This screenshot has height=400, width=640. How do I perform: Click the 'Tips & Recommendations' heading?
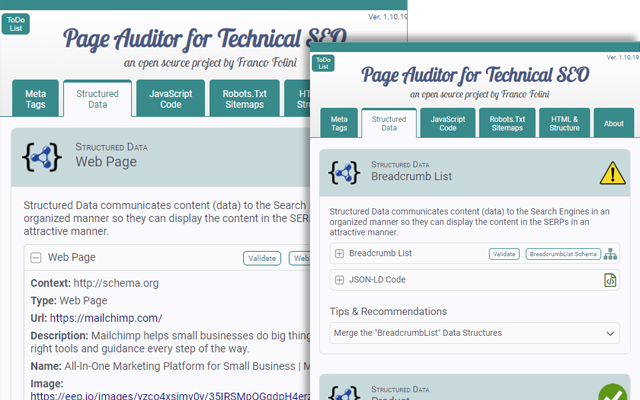388,311
